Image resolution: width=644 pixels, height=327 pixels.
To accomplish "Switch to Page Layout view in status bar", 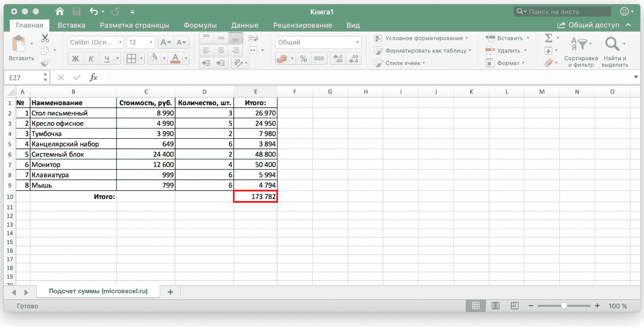I will pos(495,306).
